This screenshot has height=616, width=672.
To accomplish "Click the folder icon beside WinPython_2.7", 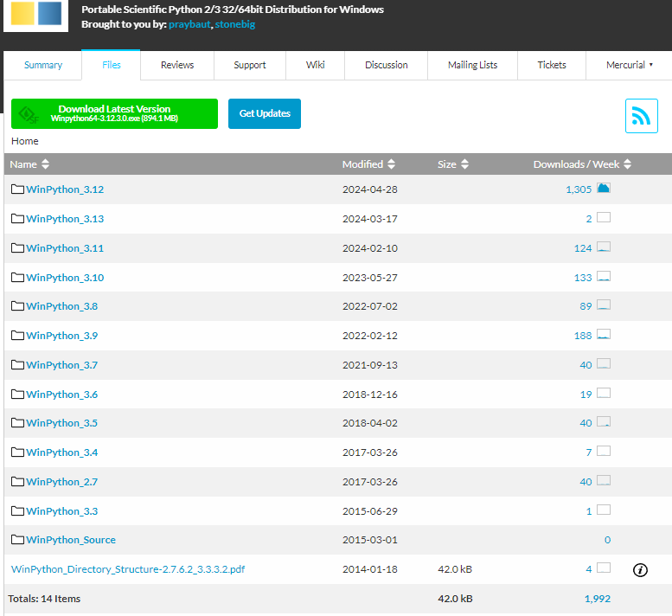I will [x=17, y=481].
